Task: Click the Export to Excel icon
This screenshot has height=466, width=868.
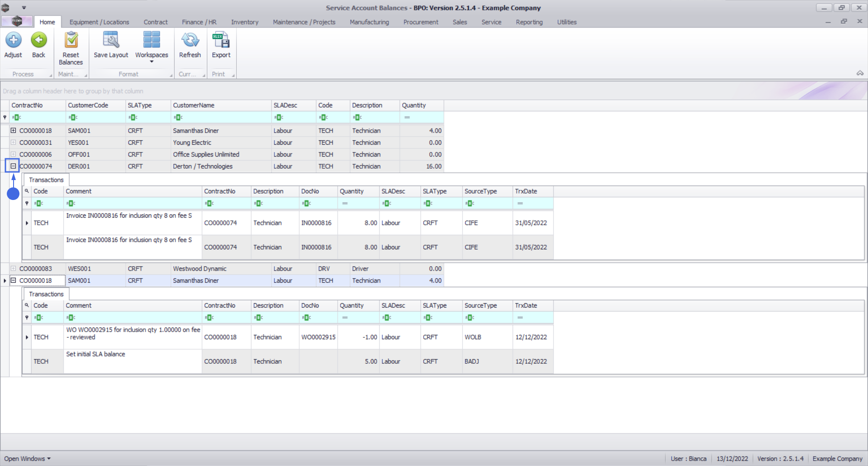Action: point(221,40)
